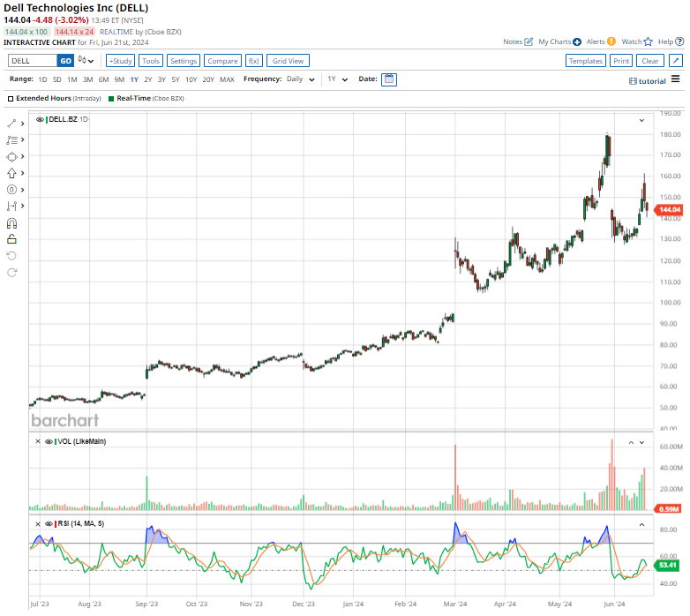Click the DELL symbol input field

[x=32, y=61]
